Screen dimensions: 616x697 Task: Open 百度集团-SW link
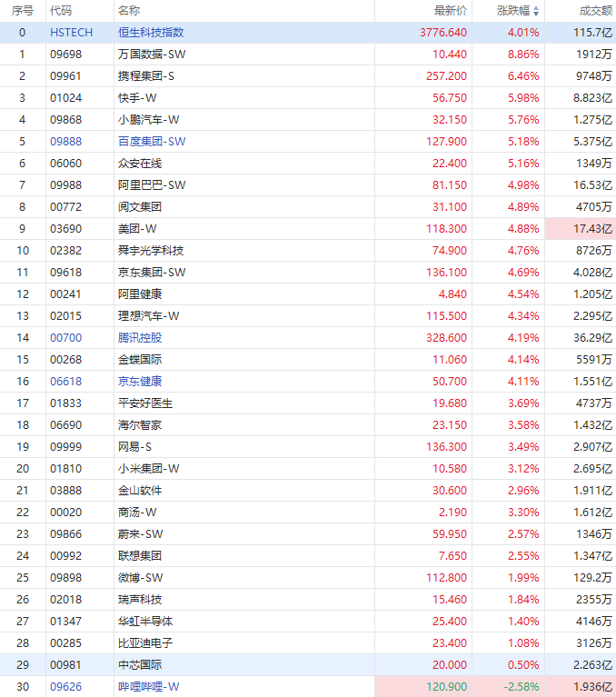[152, 142]
